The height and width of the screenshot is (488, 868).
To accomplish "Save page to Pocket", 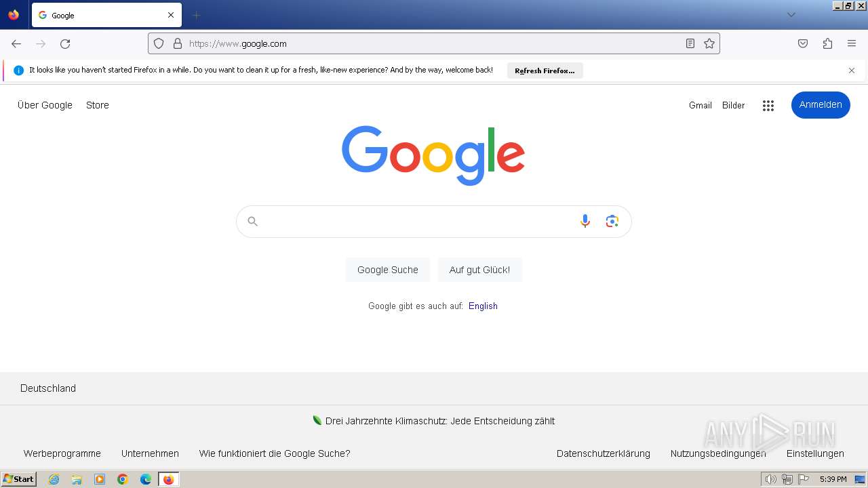I will tap(803, 43).
